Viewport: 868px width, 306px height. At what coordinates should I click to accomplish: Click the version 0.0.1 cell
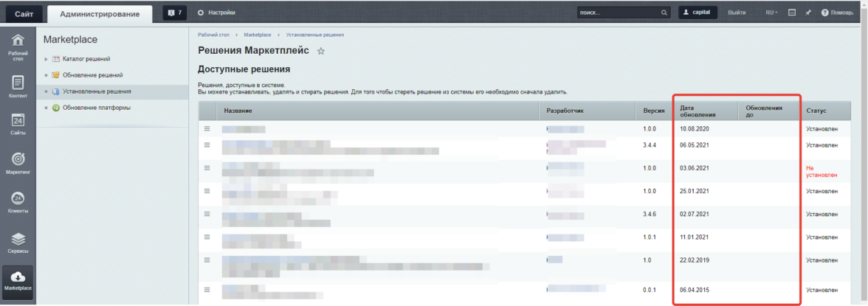[x=650, y=289]
